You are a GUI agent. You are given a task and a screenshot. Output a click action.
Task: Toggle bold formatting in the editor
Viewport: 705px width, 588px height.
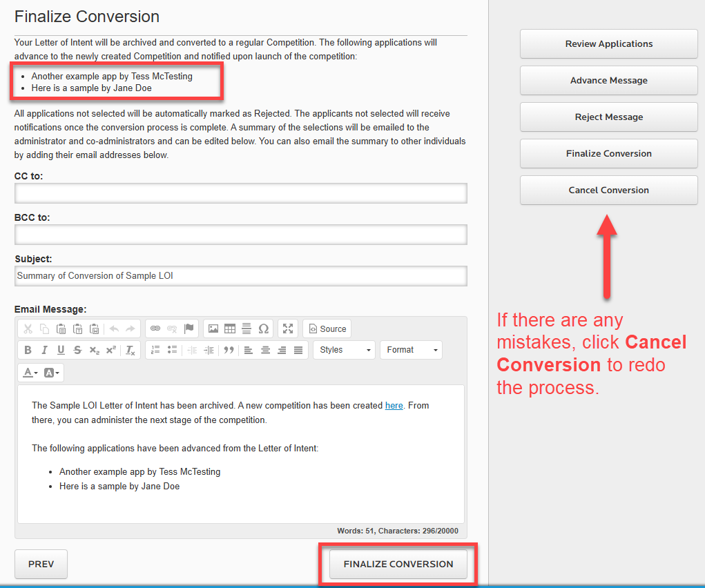(28, 350)
